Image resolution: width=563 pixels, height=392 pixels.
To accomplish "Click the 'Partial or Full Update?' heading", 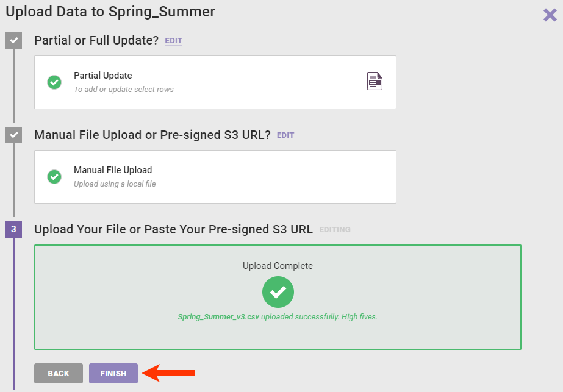I will pyautogui.click(x=96, y=41).
